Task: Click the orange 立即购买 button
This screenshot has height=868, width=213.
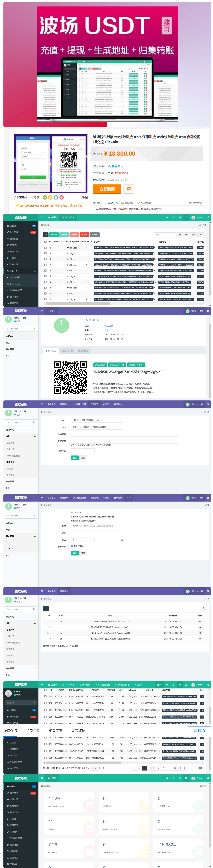Action: point(107,189)
